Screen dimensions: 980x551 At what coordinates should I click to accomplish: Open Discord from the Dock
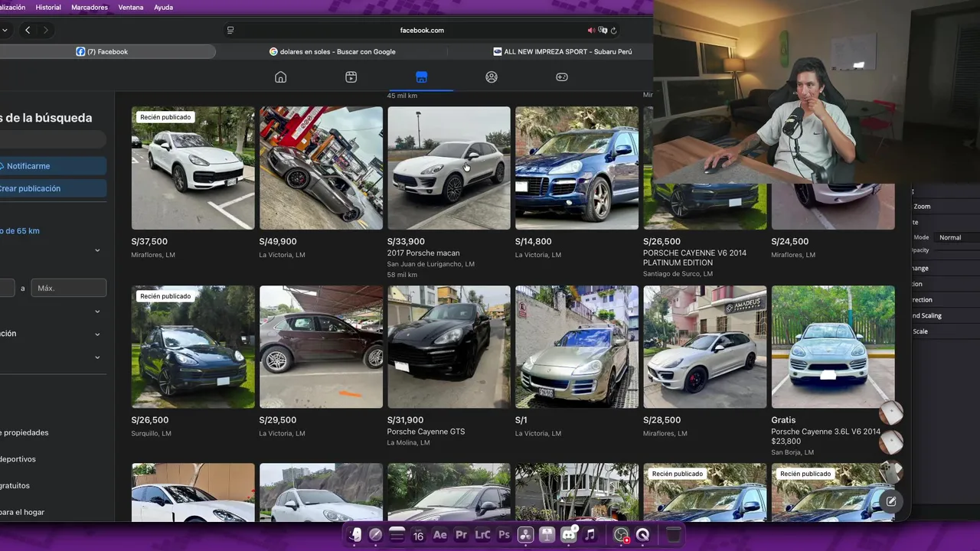[x=569, y=535]
